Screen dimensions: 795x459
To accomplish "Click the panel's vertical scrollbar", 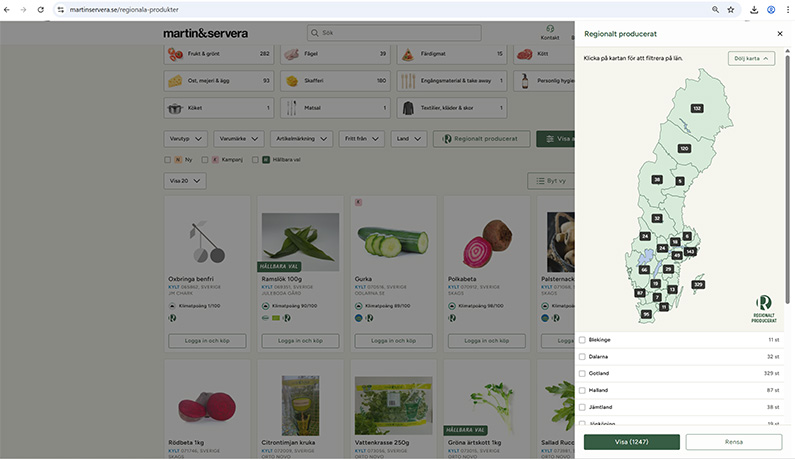I will click(787, 178).
